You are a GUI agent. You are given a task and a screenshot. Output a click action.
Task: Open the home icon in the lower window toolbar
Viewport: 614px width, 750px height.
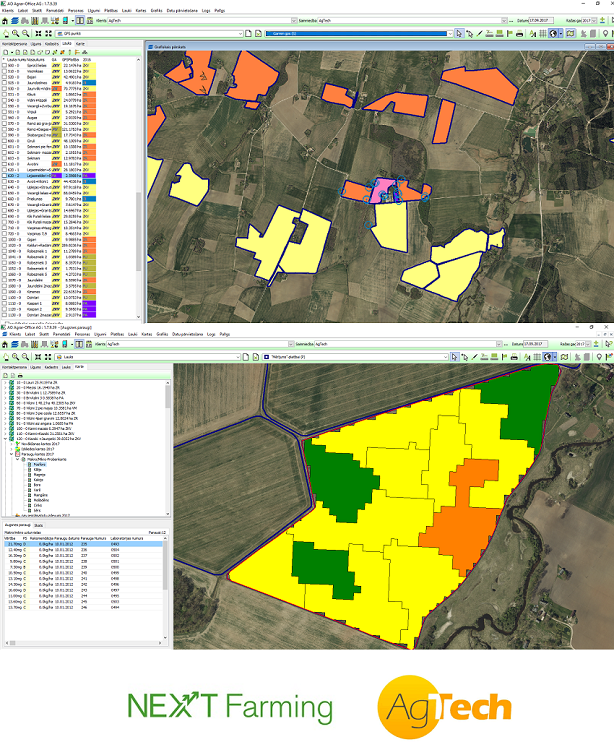pos(5,344)
